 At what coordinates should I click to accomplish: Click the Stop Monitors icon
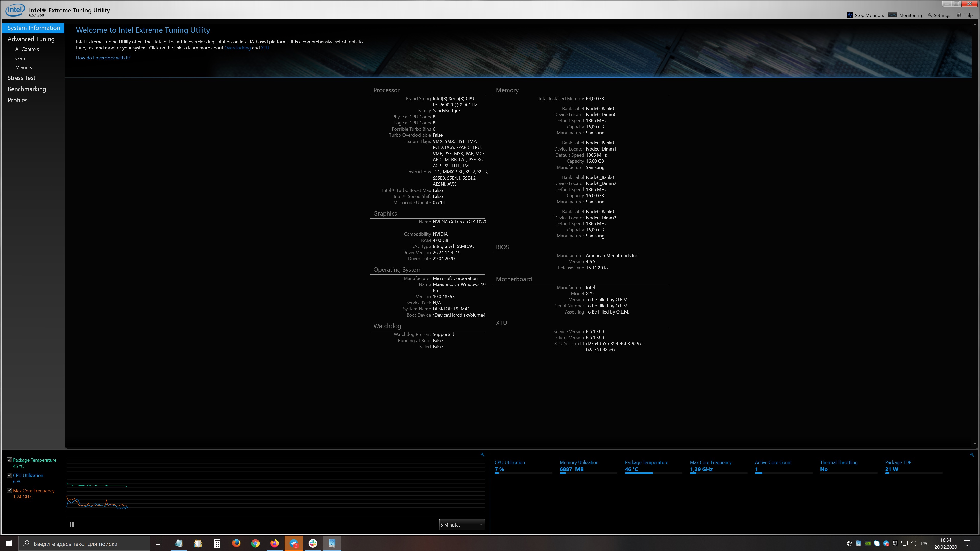click(850, 15)
